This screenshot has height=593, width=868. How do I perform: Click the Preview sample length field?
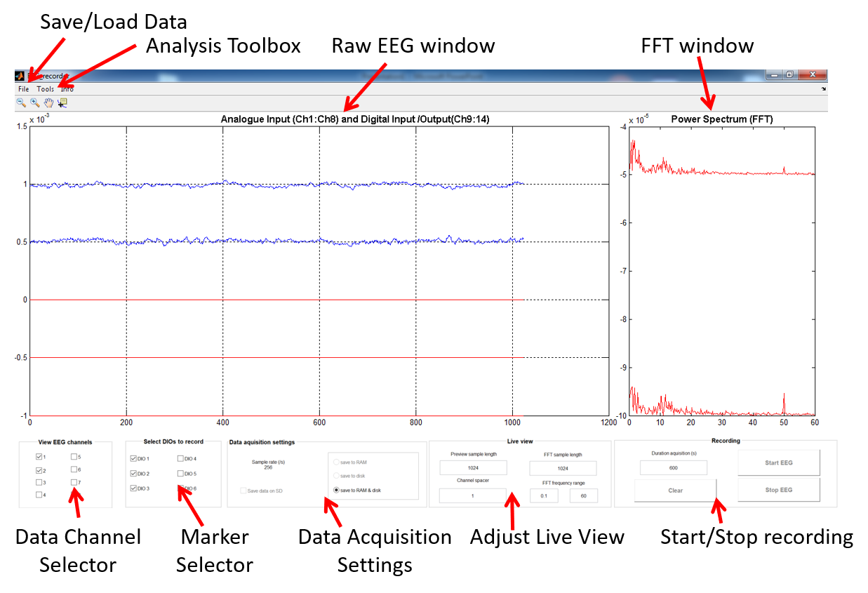click(x=473, y=467)
